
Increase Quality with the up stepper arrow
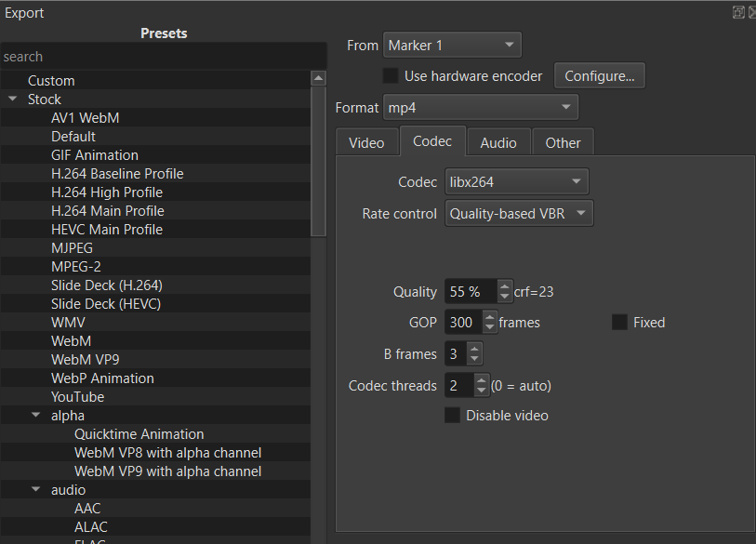(x=503, y=286)
